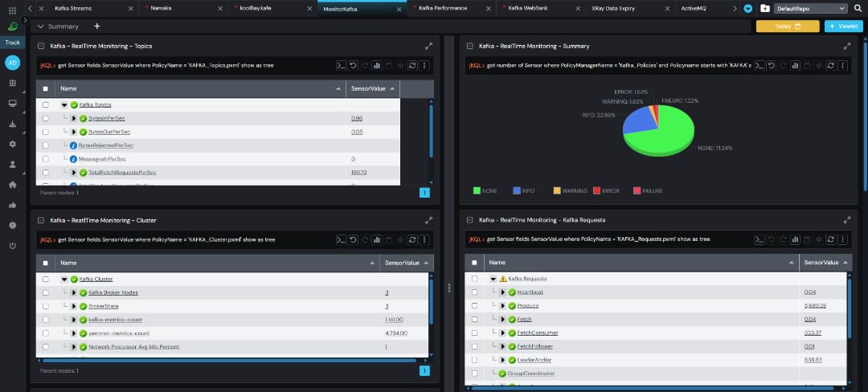Screen dimensions: 868x392
Task: Check the BrokerState row checkbox
Action: tap(45, 306)
